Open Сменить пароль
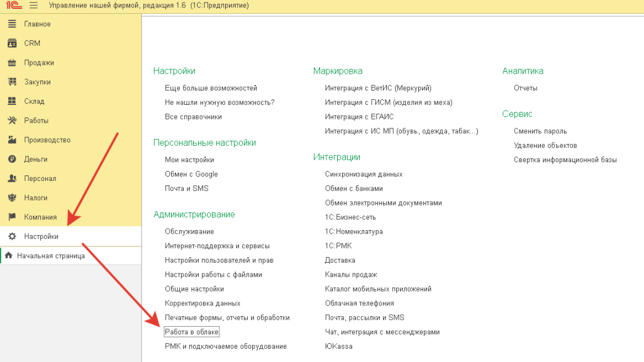The width and height of the screenshot is (644, 362). pos(540,131)
